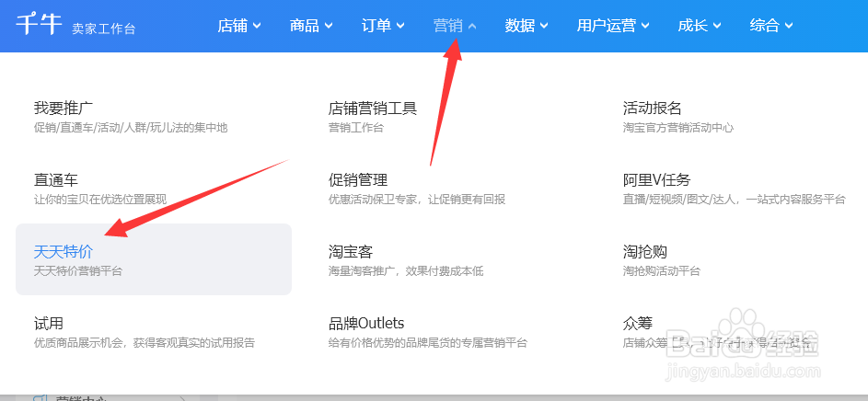Click the description 优惠活动保卫专家，让促销更有回报
Screen dimensions: 868x401
point(417,200)
